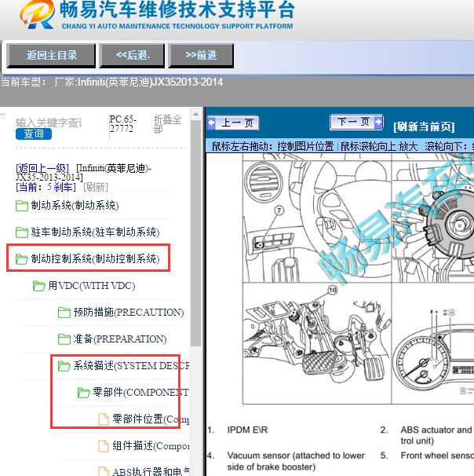The width and height of the screenshot is (474, 476).
Task: Click the [刷新] link in tree header
Action: coord(96,187)
